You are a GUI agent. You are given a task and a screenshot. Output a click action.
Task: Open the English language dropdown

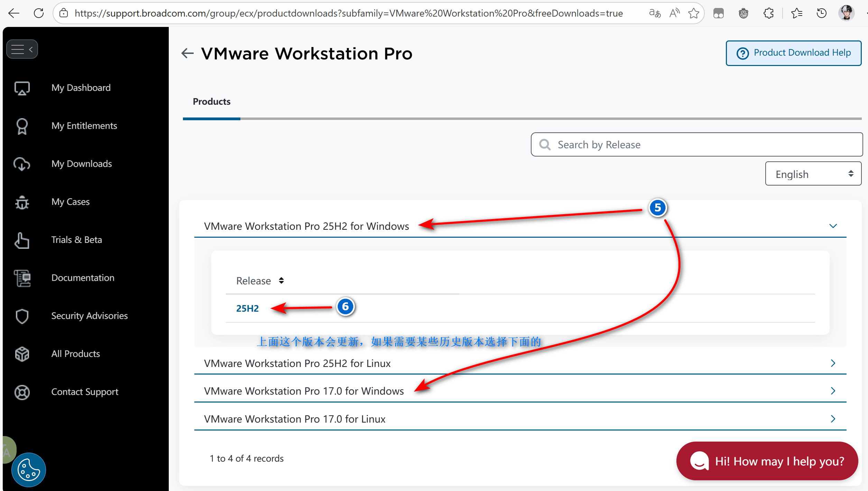coord(813,174)
